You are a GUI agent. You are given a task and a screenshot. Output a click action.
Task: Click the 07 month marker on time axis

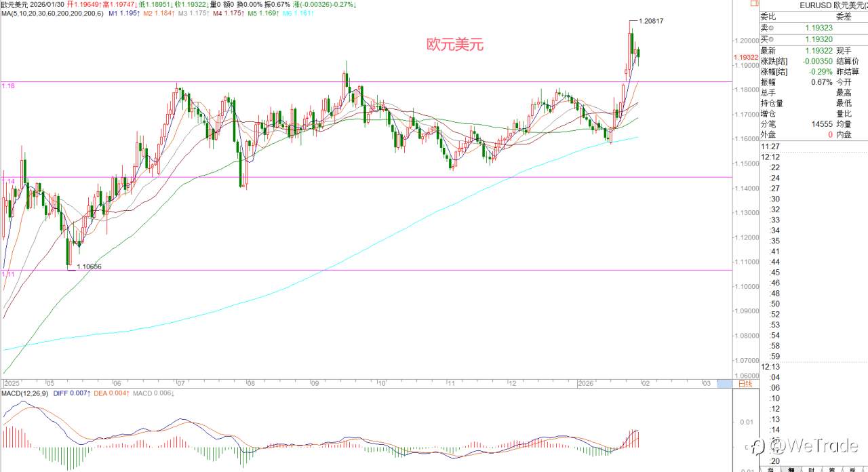(x=180, y=384)
